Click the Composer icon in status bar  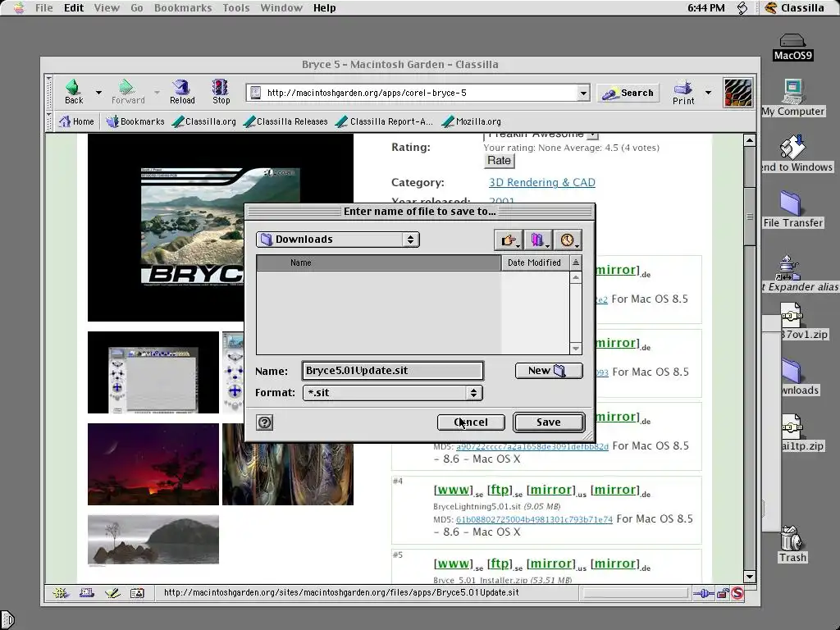pos(112,593)
